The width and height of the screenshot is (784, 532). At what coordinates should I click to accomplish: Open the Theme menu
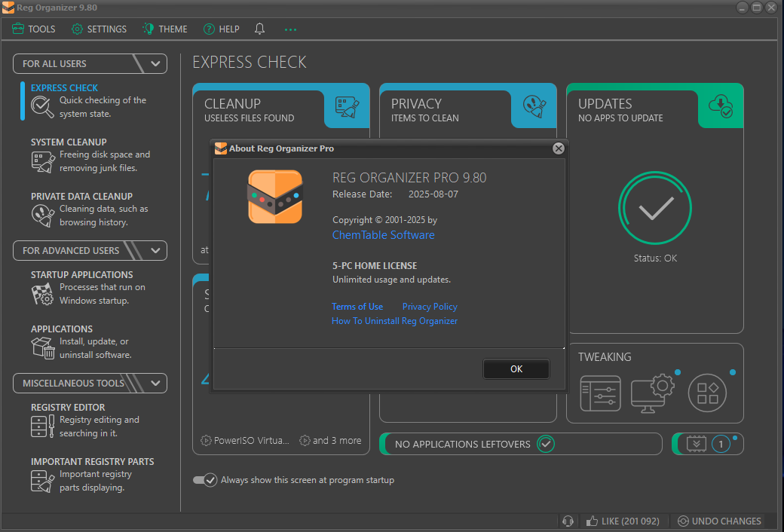tap(165, 29)
